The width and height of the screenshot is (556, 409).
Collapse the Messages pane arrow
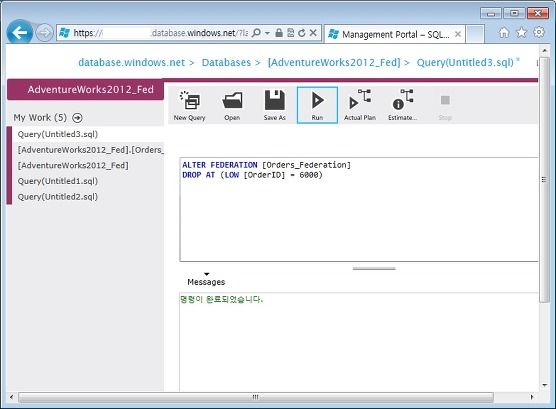click(207, 274)
